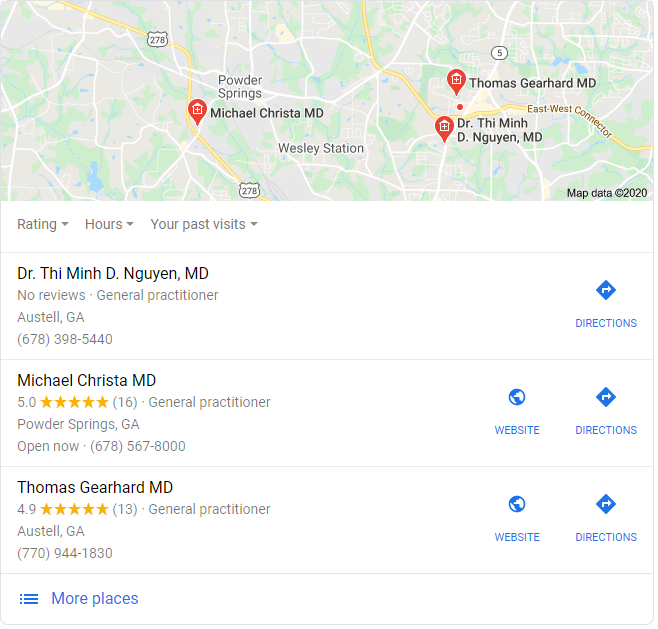Click the small red dot on map
658x629 pixels.
[460, 107]
